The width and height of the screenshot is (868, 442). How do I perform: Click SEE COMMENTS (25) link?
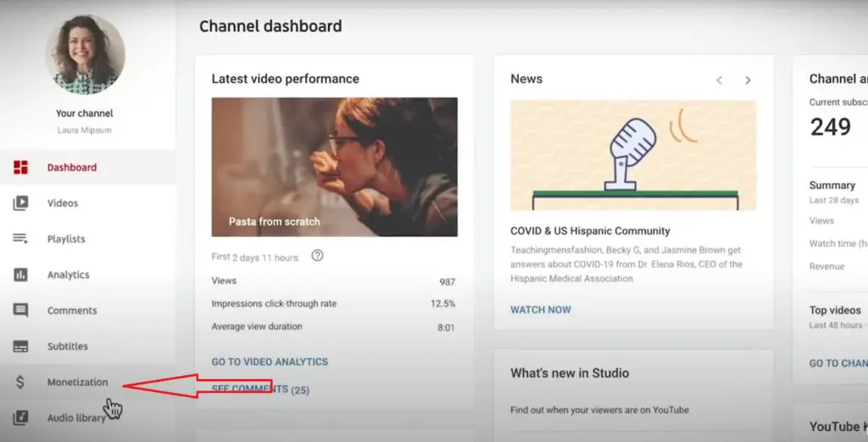pyautogui.click(x=260, y=390)
